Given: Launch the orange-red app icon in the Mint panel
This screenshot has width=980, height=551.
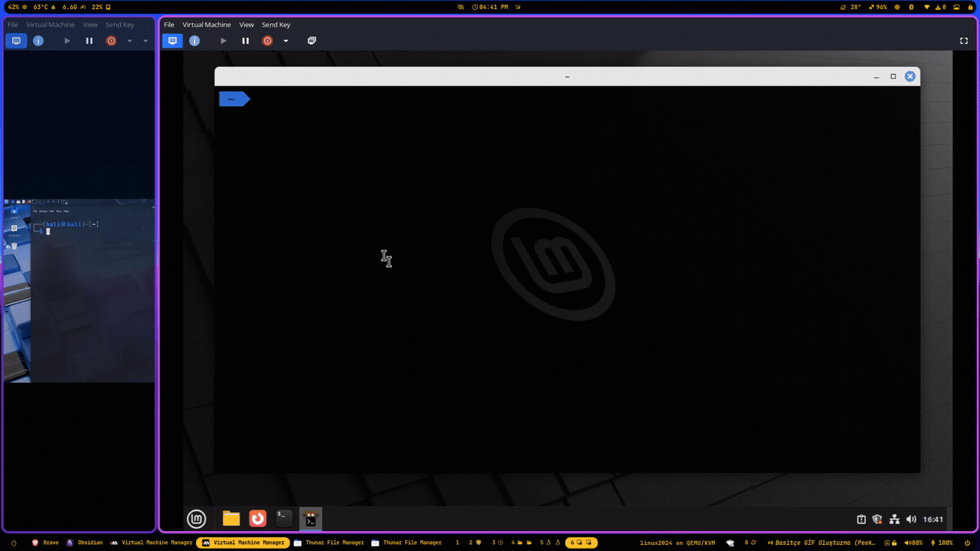Looking at the screenshot, I should [x=258, y=519].
